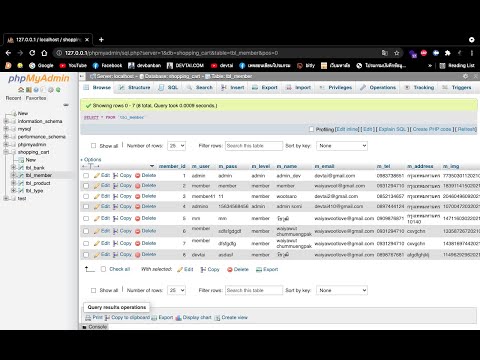Image resolution: width=480 pixels, height=360 pixels.
Task: Sort by the m_email column header
Action: (x=324, y=166)
